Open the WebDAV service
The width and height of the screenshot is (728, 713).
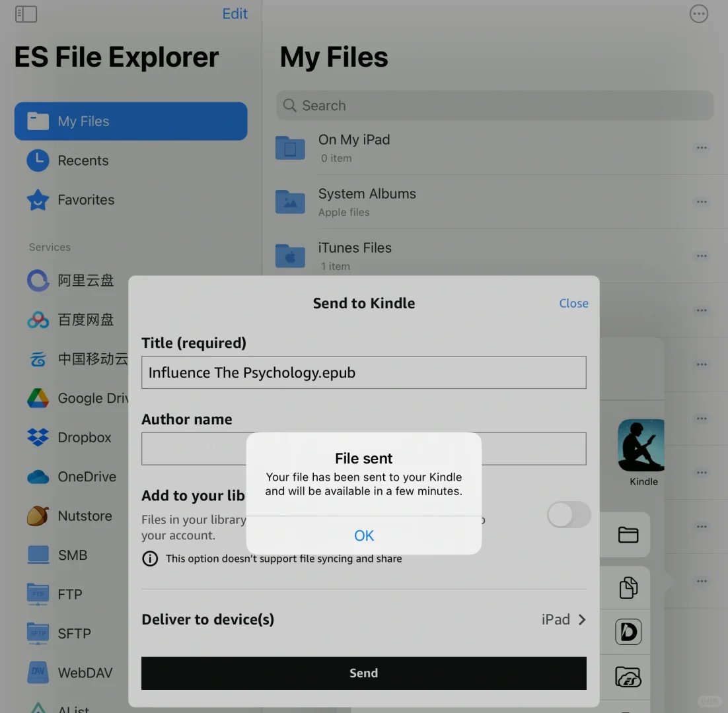pyautogui.click(x=71, y=673)
